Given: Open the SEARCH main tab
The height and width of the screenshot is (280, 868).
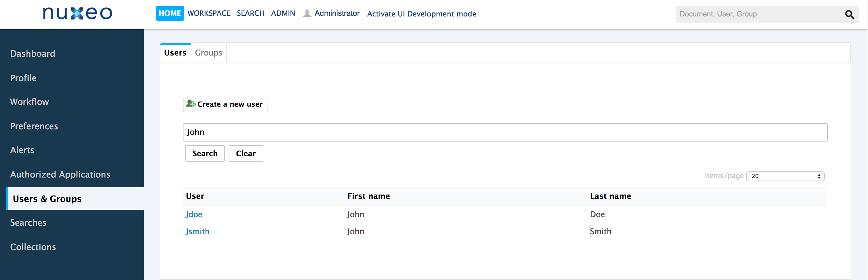Looking at the screenshot, I should click(251, 13).
